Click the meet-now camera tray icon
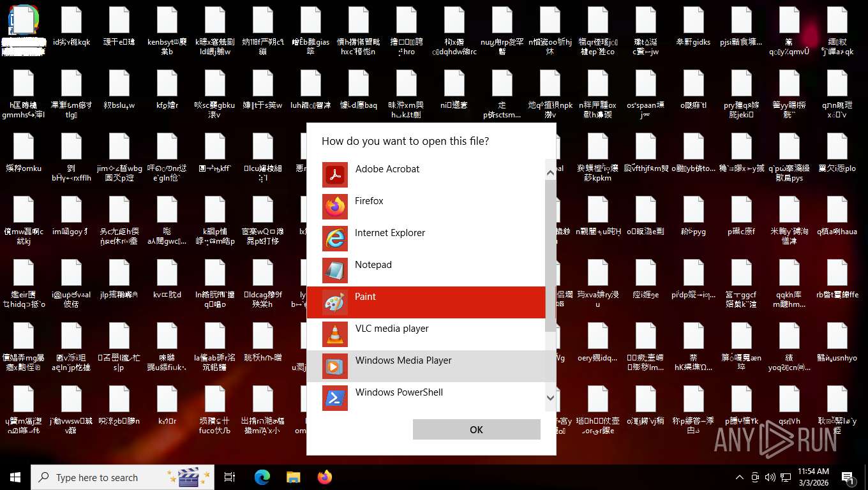The image size is (868, 490). 755,477
